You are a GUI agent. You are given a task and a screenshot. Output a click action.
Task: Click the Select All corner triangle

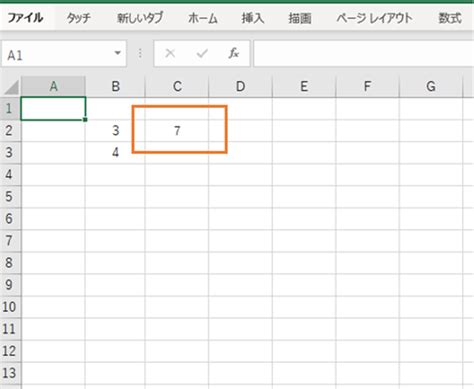point(11,87)
